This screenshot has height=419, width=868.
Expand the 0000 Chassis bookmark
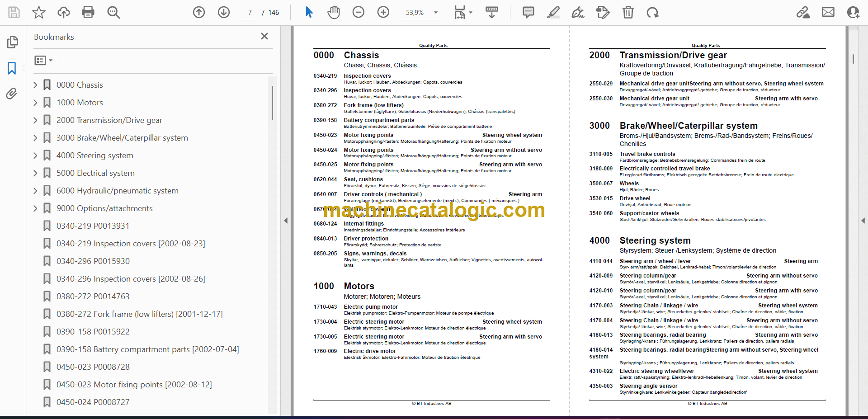click(35, 85)
